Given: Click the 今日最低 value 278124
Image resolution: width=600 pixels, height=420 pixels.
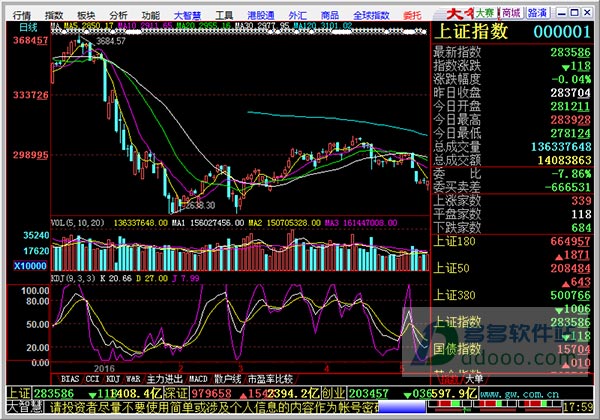Looking at the screenshot, I should tap(571, 133).
